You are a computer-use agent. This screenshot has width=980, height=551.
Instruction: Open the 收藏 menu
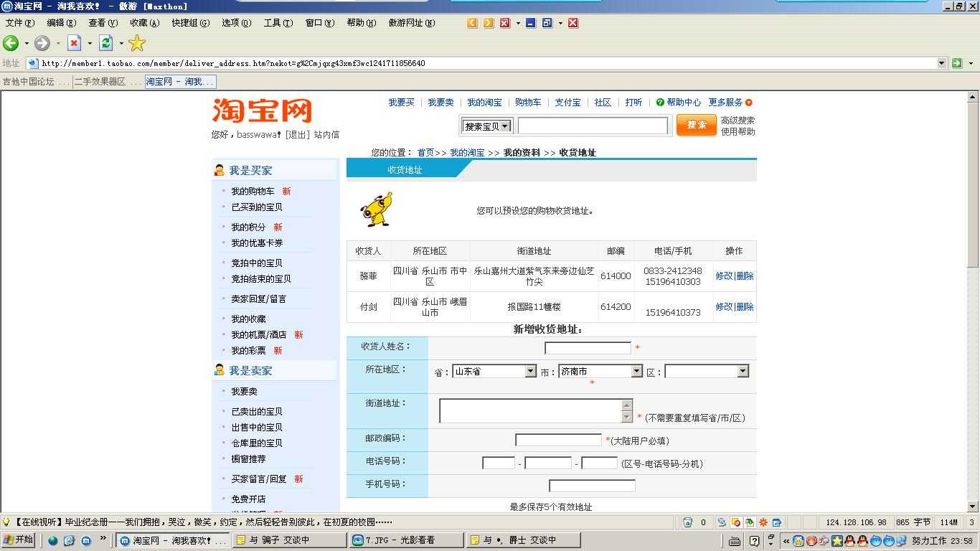click(144, 23)
